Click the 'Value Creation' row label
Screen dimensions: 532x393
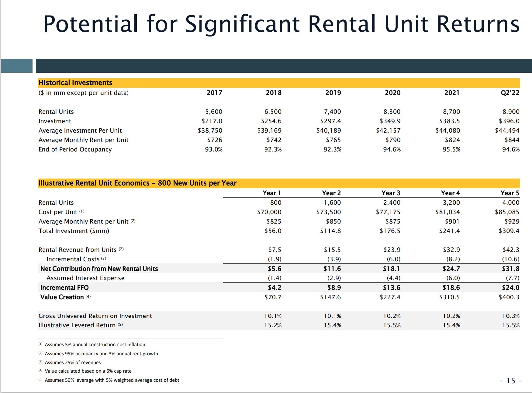[x=65, y=297]
